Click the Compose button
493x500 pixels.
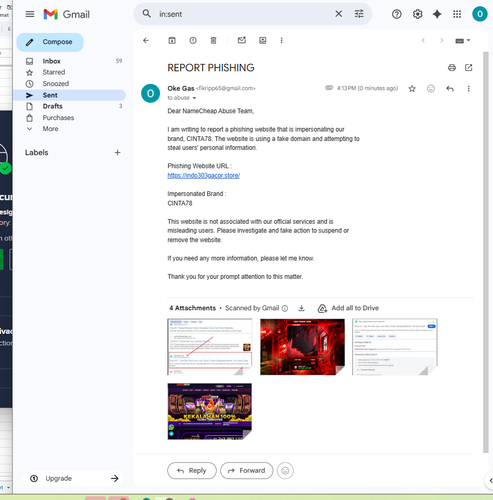click(50, 42)
